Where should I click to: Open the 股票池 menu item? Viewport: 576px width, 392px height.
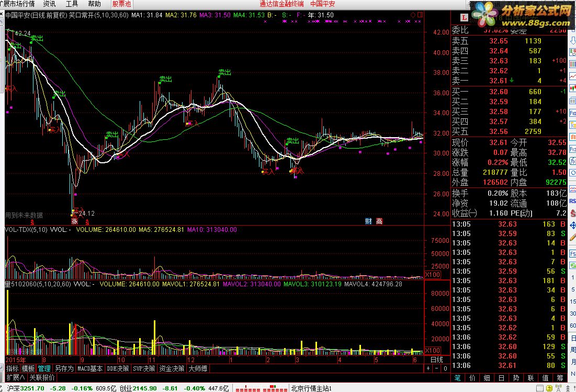tap(121, 4)
